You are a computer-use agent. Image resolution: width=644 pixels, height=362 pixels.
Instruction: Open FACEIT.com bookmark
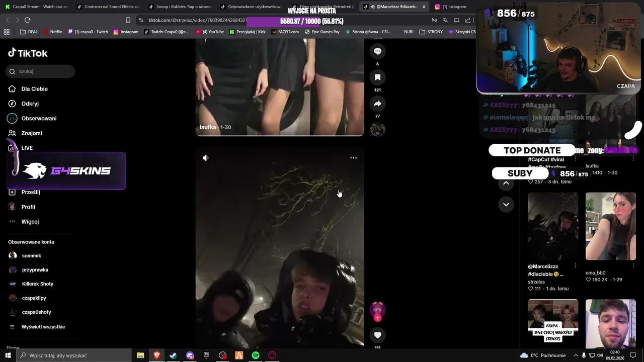285,32
